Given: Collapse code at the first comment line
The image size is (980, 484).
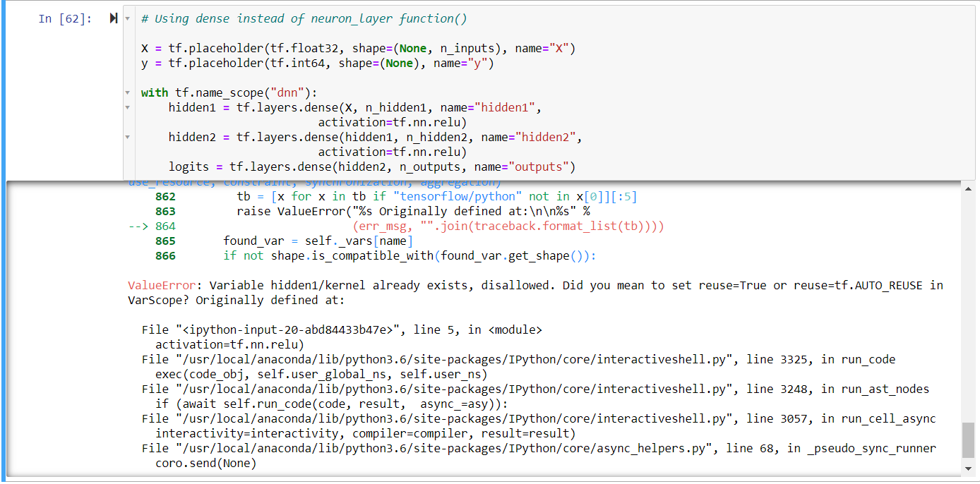Looking at the screenshot, I should pyautogui.click(x=128, y=19).
